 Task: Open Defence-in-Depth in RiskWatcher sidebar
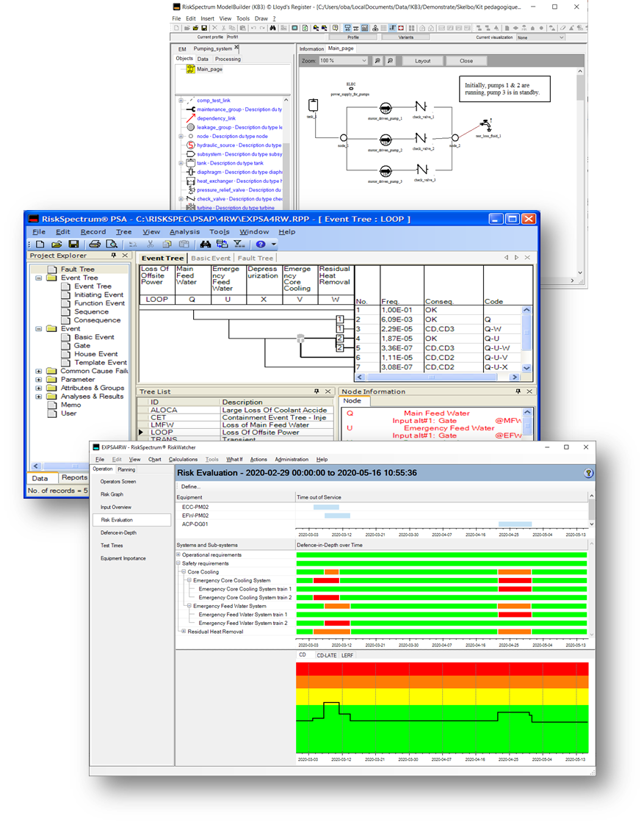coord(118,533)
